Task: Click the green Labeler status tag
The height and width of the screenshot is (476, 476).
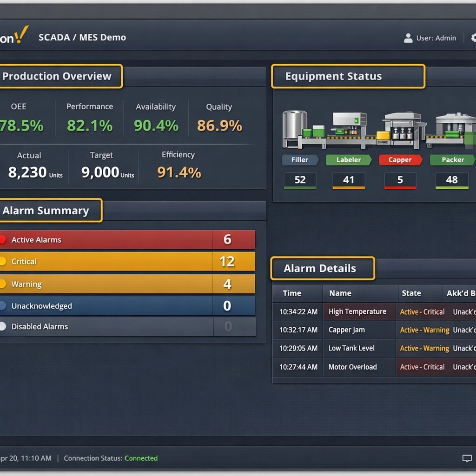Action: [349, 160]
